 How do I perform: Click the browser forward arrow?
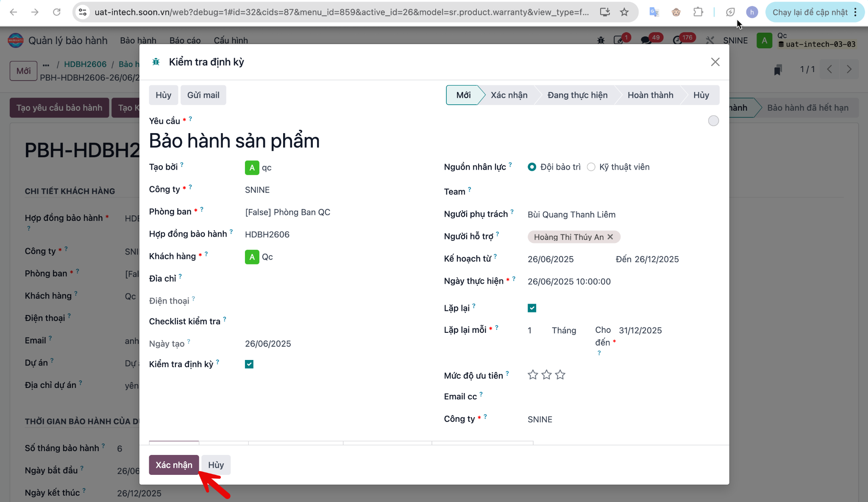pyautogui.click(x=35, y=12)
